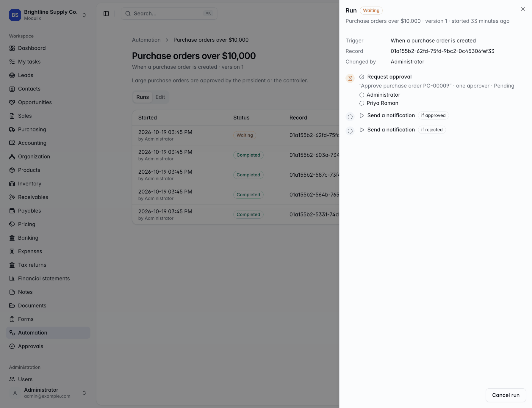Switch to the Edit tab
The height and width of the screenshot is (408, 532).
(x=160, y=97)
